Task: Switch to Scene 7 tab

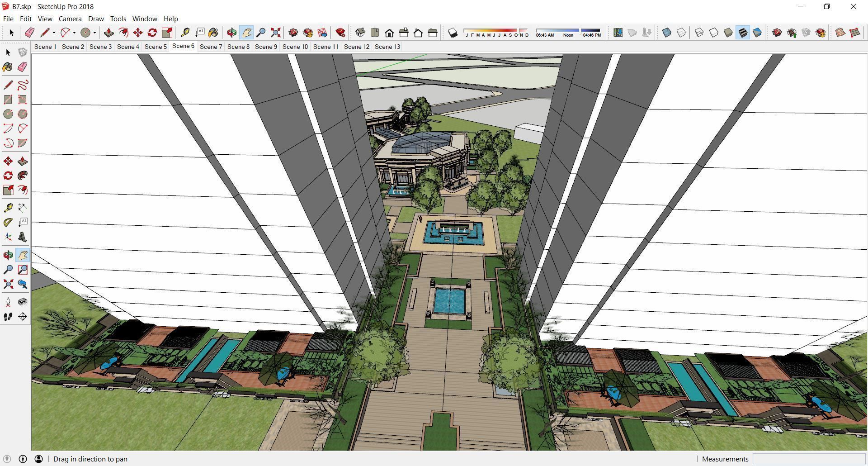Action: tap(211, 47)
